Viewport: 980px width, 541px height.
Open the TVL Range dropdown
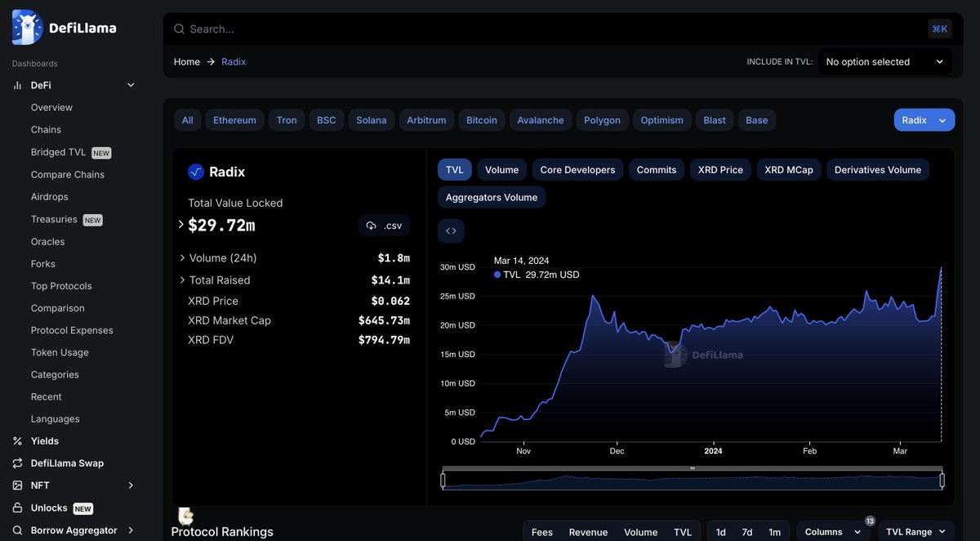point(916,531)
